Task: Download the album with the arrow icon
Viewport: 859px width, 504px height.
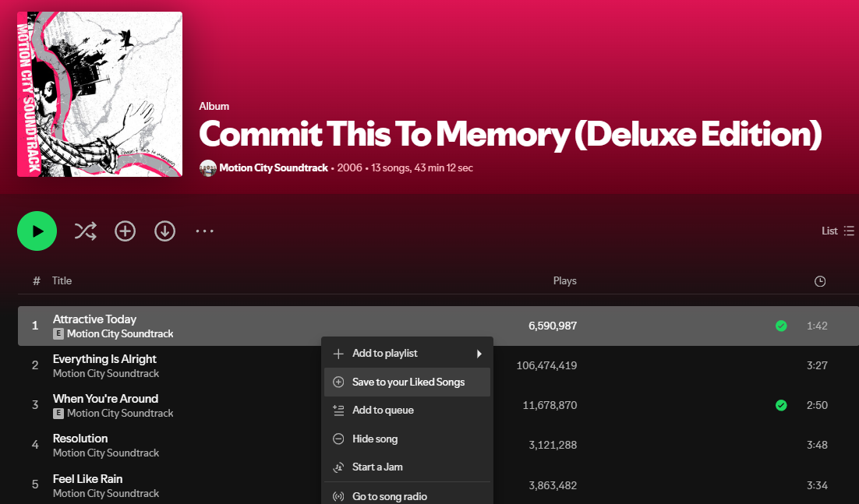Action: coord(164,231)
